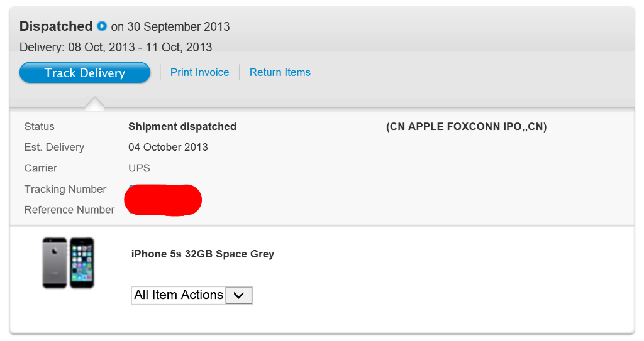Click the iPhone front home-screen image
Viewport: 644px width, 341px height.
coord(82,263)
